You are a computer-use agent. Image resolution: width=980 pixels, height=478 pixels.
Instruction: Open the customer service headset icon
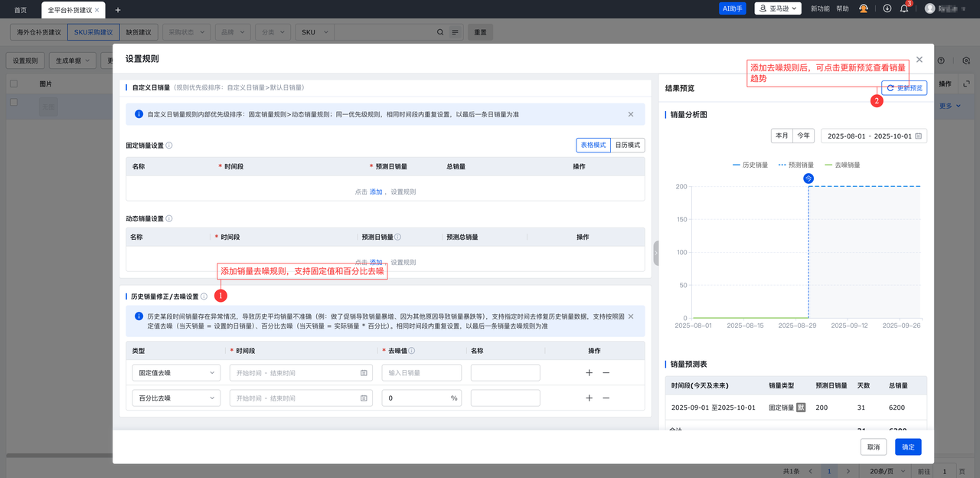point(864,8)
